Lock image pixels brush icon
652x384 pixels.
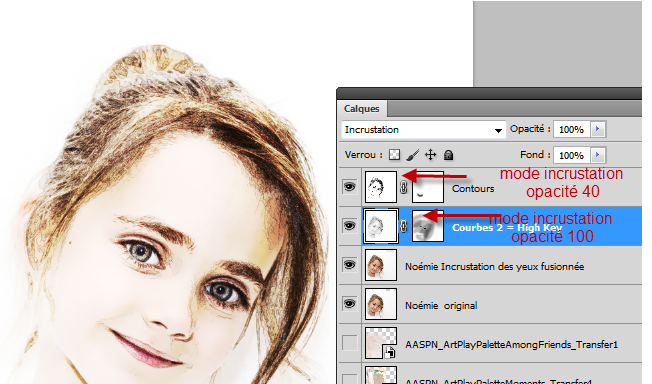(x=412, y=155)
